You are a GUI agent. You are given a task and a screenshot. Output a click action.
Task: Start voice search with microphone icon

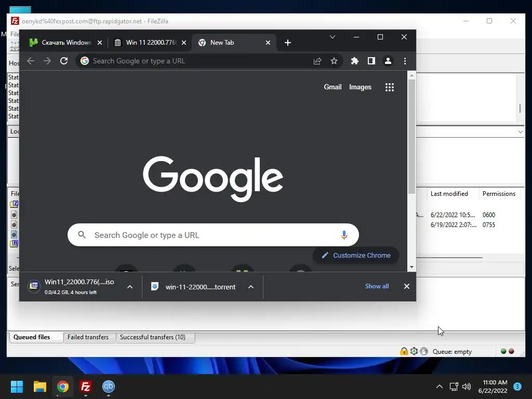344,235
